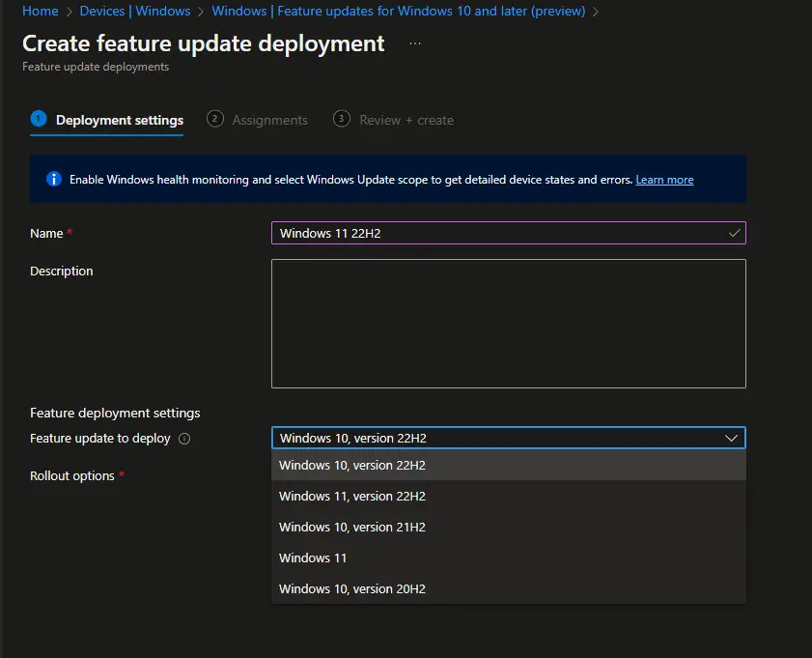Click the Feature deployment settings heading
The image size is (812, 658).
115,413
